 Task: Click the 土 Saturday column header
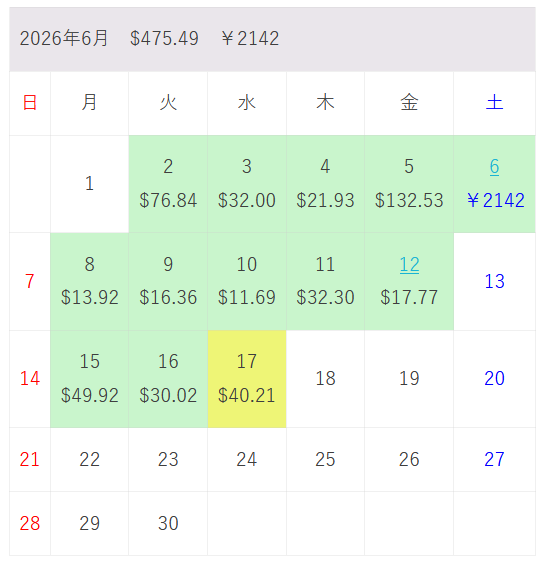click(495, 103)
